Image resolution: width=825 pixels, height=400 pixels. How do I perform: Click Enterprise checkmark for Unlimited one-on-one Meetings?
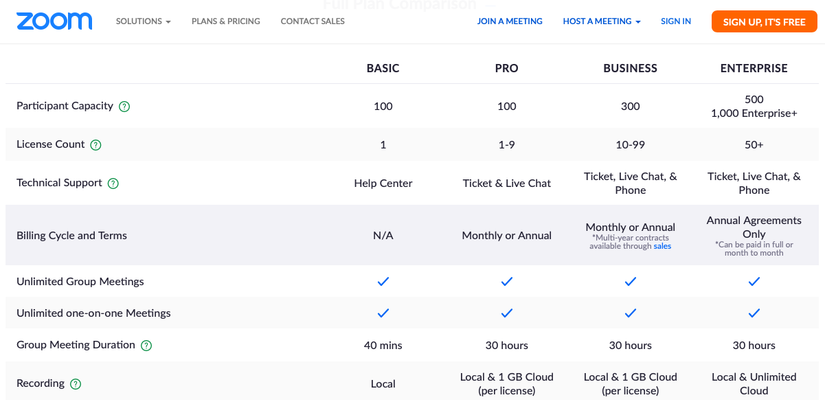(754, 313)
